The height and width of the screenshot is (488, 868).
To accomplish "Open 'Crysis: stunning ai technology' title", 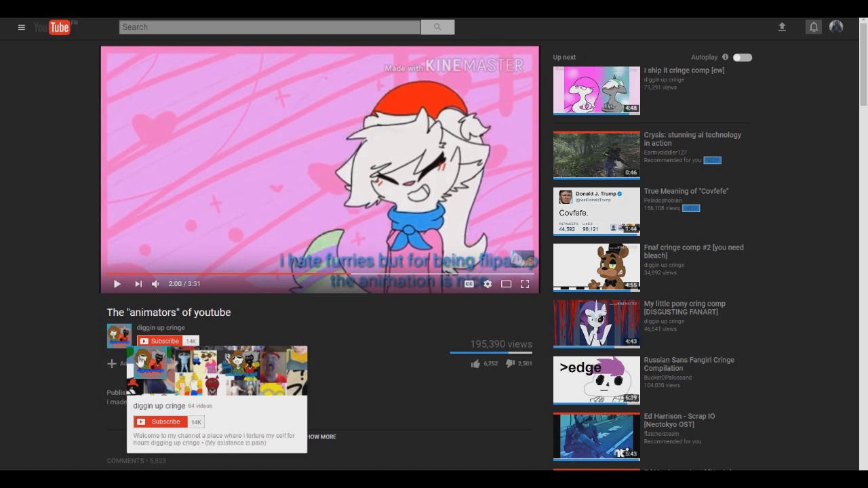I will (692, 139).
